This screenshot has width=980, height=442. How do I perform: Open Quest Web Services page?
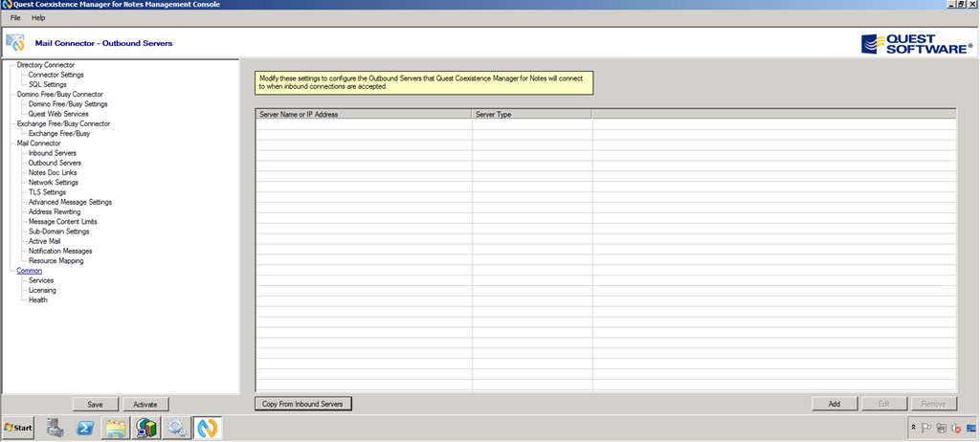point(58,114)
